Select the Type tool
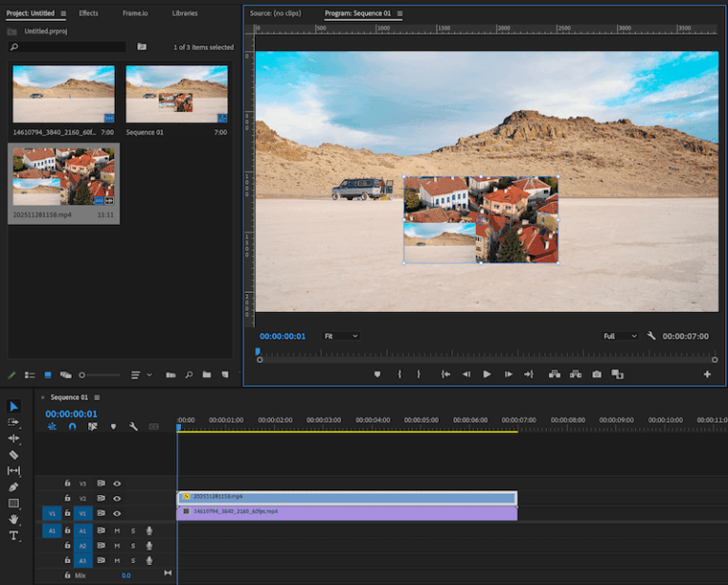This screenshot has height=585, width=728. click(x=13, y=536)
